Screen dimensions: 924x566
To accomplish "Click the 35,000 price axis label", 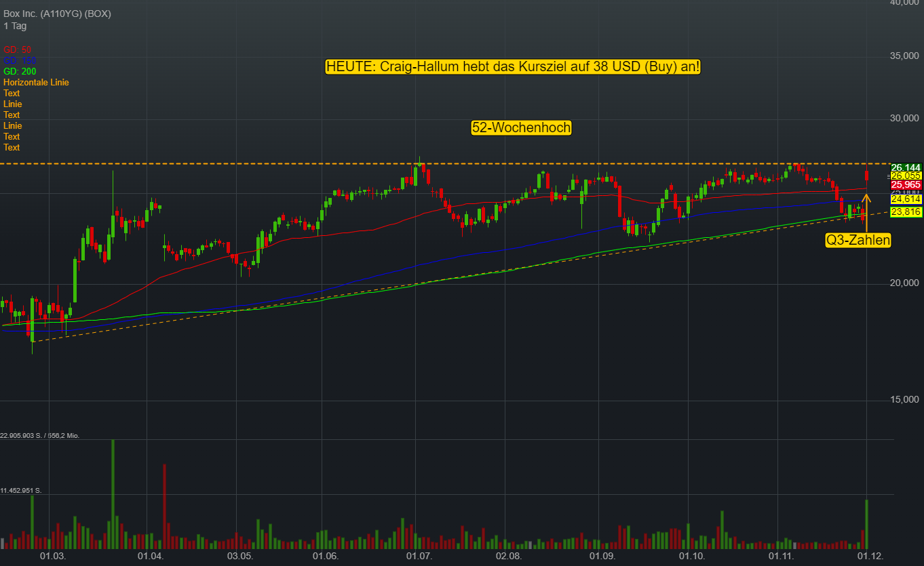I will tap(905, 56).
